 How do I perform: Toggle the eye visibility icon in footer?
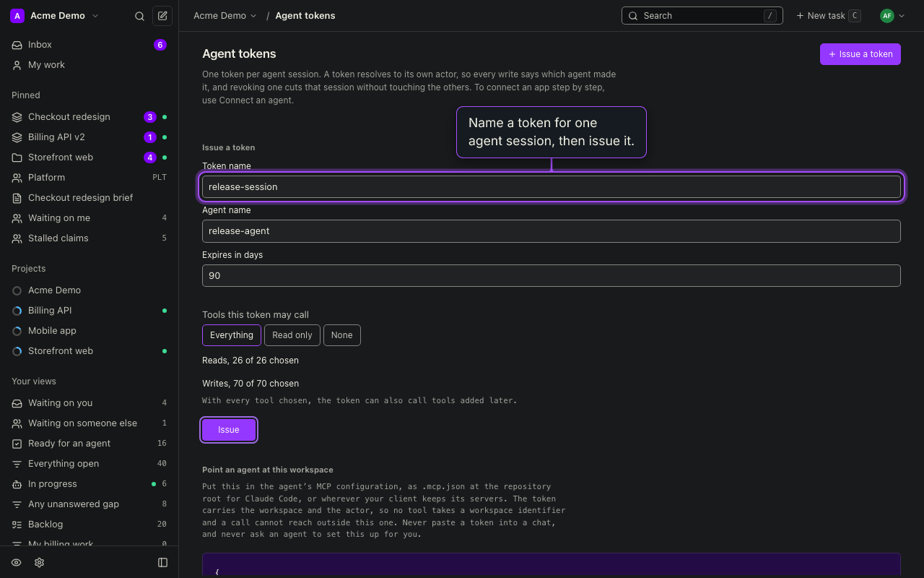[16, 563]
